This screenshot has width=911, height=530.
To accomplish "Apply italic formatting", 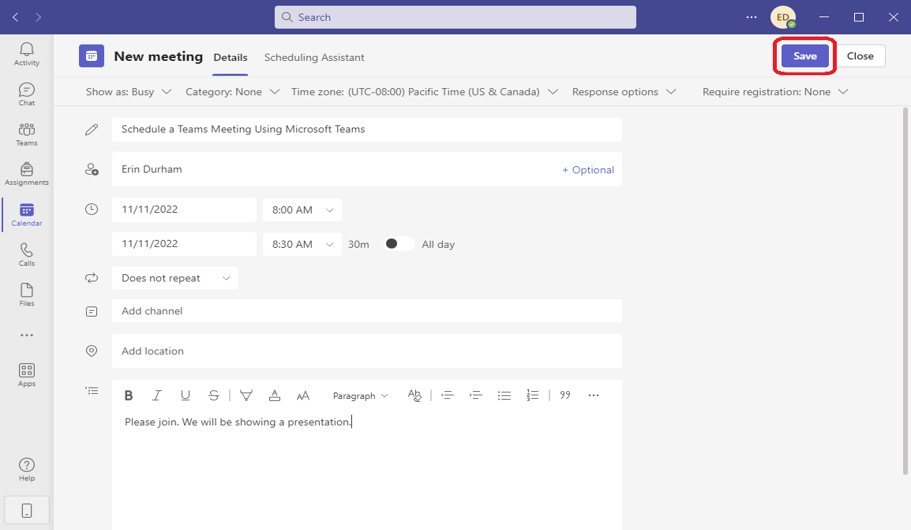I will coord(157,396).
